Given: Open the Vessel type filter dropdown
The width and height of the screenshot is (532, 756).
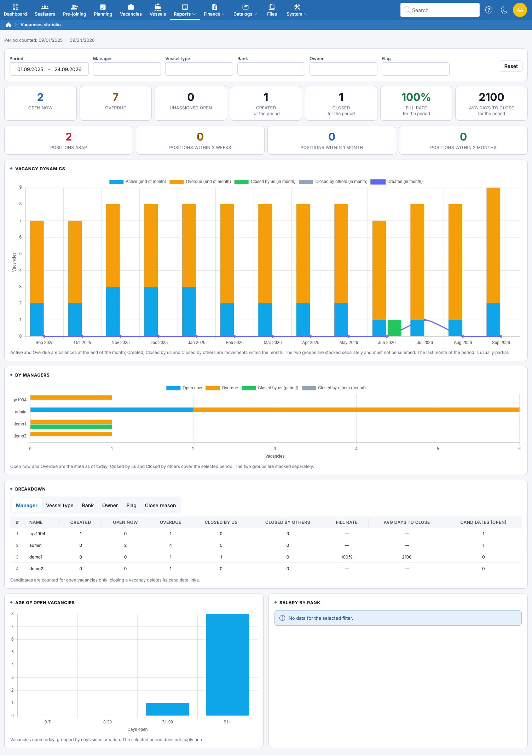Looking at the screenshot, I should [x=199, y=69].
